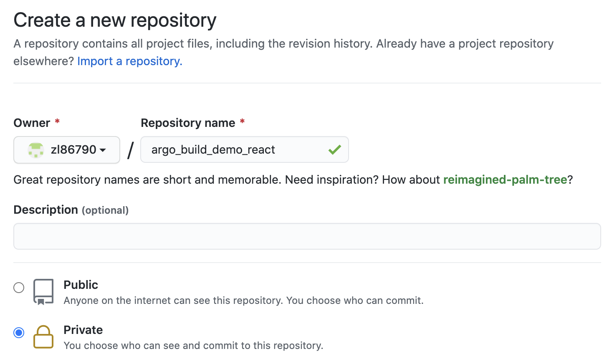This screenshot has width=612, height=364.
Task: Click 'You choose who can see and commit' text
Action: pyautogui.click(x=193, y=346)
